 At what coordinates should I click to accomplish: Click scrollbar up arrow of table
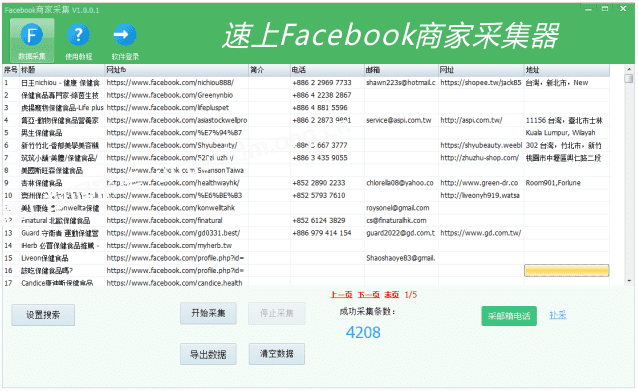pyautogui.click(x=629, y=69)
